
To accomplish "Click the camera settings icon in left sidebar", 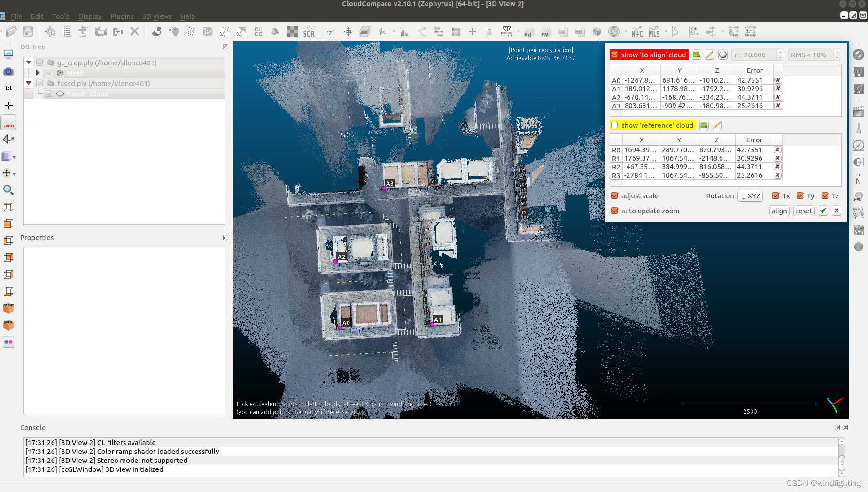I will [8, 71].
